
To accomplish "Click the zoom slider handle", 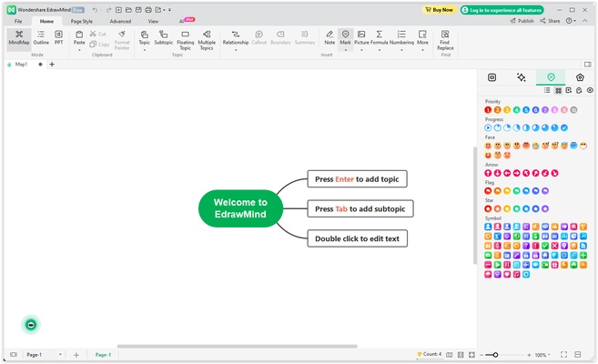I will [495, 355].
